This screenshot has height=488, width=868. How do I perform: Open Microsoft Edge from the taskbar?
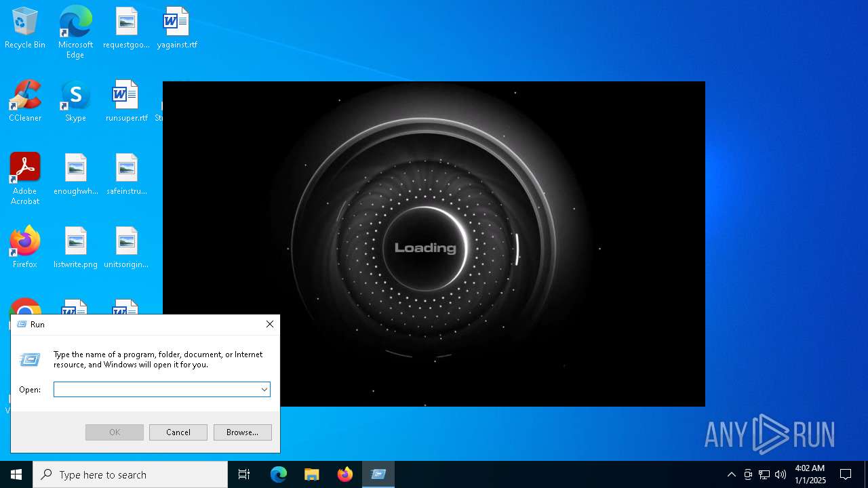tap(279, 474)
